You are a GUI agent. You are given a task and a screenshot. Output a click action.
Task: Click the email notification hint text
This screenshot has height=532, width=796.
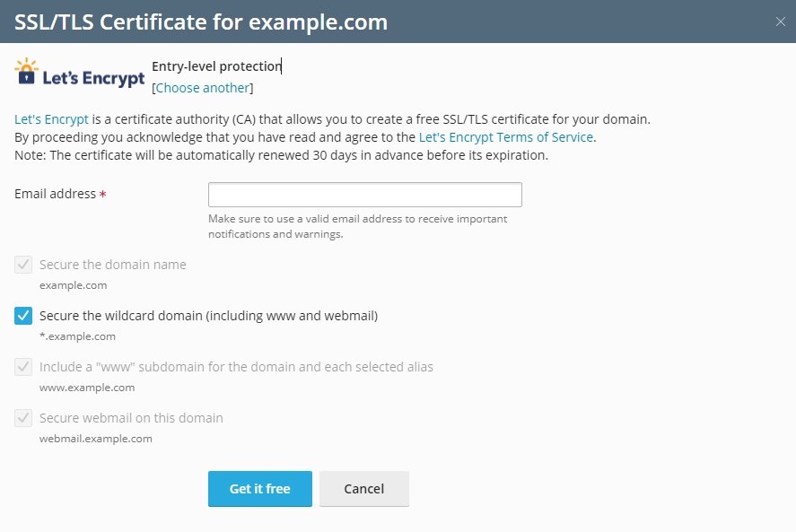coord(358,226)
